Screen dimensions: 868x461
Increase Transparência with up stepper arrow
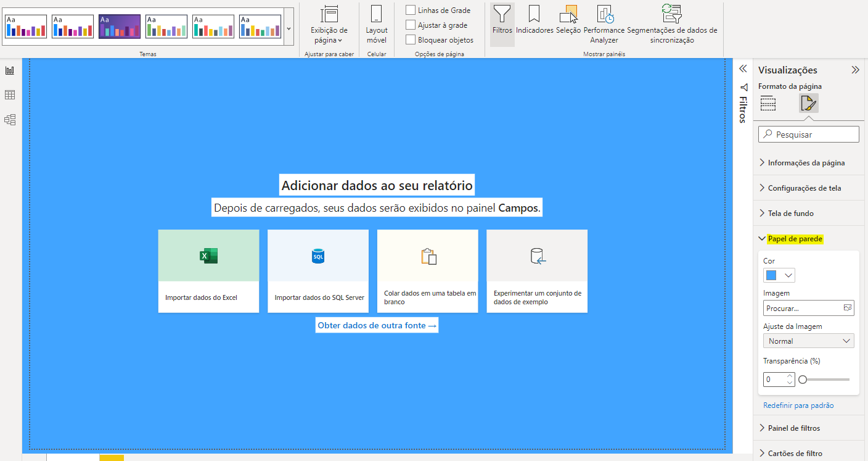pyautogui.click(x=790, y=376)
